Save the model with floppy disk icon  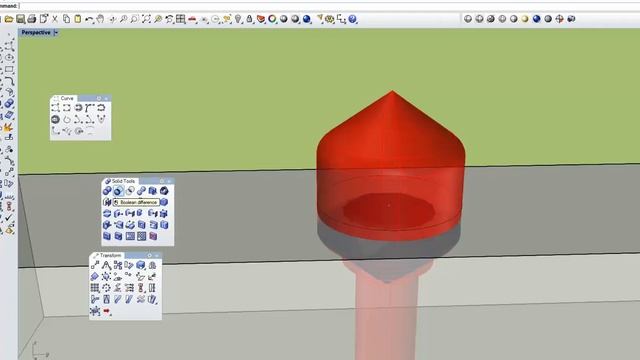20,19
